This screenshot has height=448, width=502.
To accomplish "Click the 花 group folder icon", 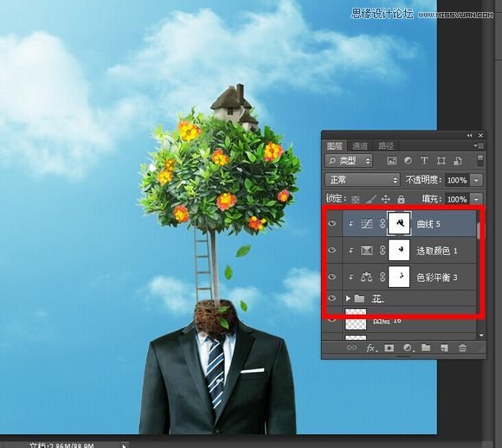I will tap(359, 298).
